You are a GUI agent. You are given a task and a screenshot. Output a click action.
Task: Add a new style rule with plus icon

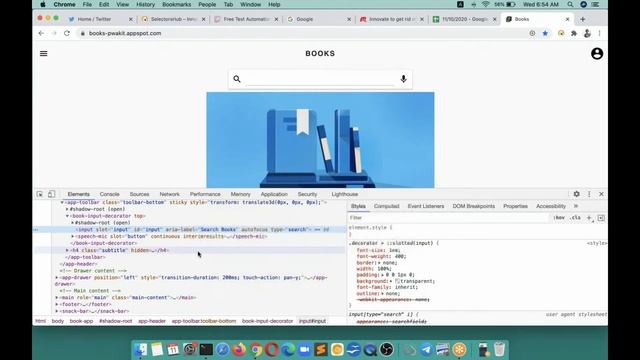coord(589,218)
